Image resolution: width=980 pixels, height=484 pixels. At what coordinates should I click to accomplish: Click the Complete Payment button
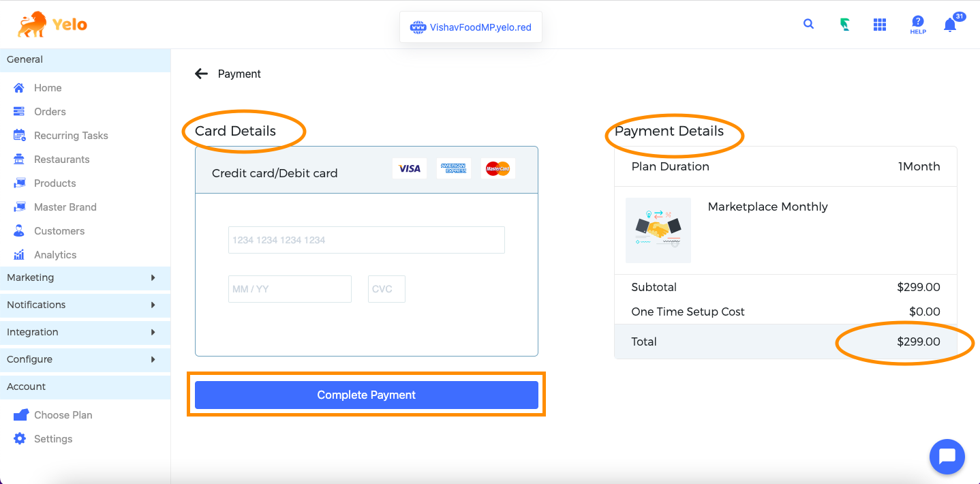[367, 395]
